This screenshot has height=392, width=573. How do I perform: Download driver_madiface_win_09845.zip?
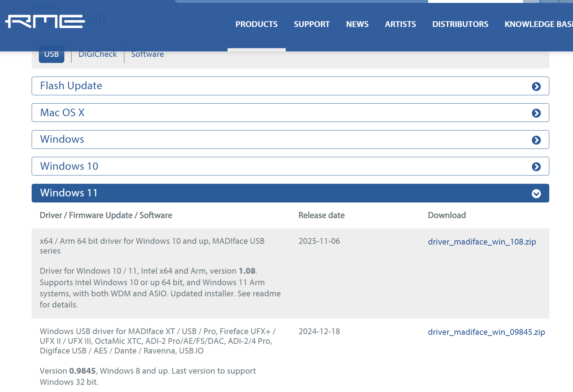[x=486, y=332]
